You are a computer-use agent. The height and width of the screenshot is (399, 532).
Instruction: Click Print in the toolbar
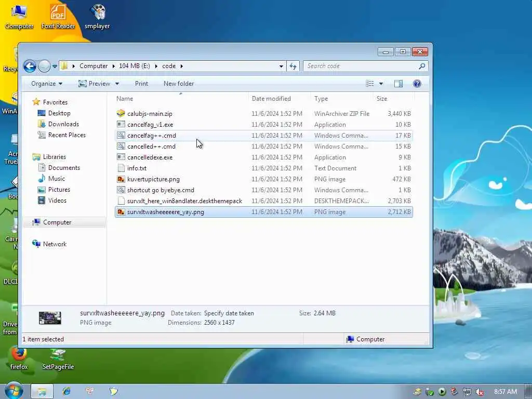(x=141, y=84)
